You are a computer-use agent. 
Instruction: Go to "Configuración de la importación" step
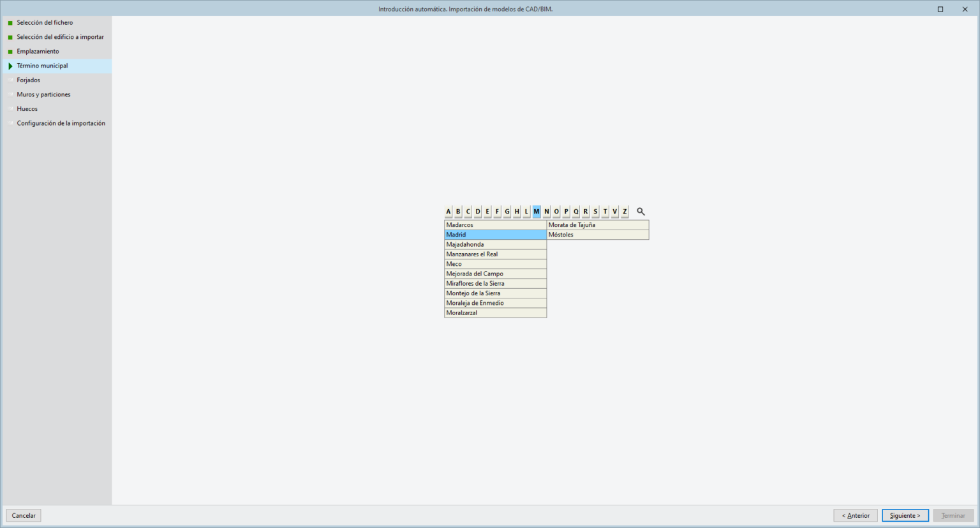[x=61, y=122]
